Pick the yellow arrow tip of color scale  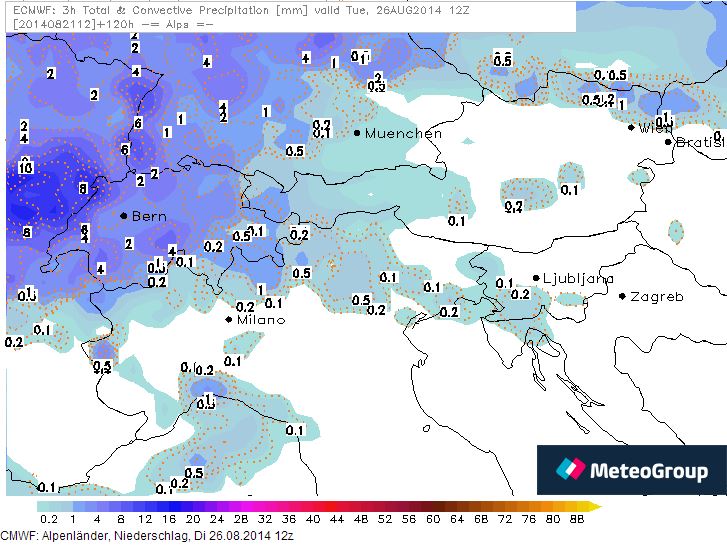(x=595, y=506)
